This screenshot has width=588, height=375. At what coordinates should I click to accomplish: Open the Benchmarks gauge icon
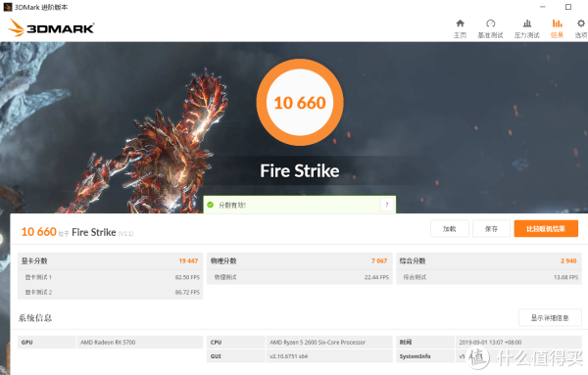point(491,23)
